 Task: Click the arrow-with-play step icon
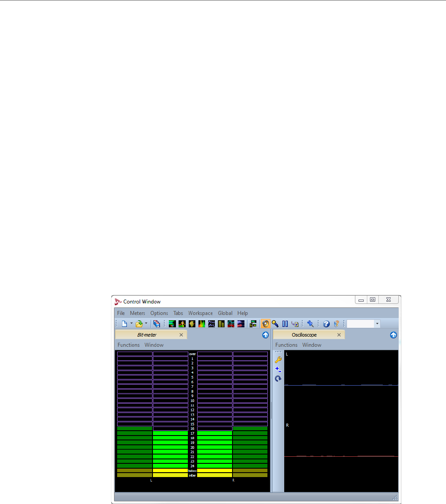[x=295, y=324]
